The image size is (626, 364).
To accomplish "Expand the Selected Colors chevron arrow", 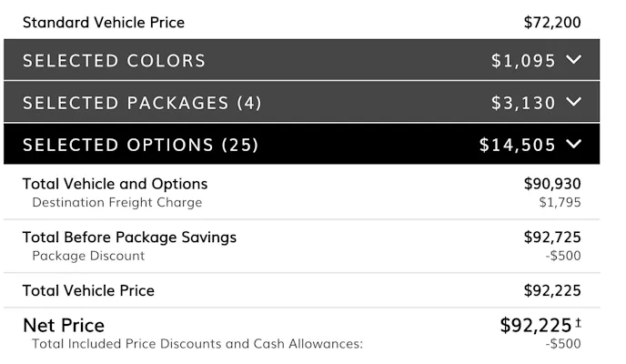I will 573,61.
